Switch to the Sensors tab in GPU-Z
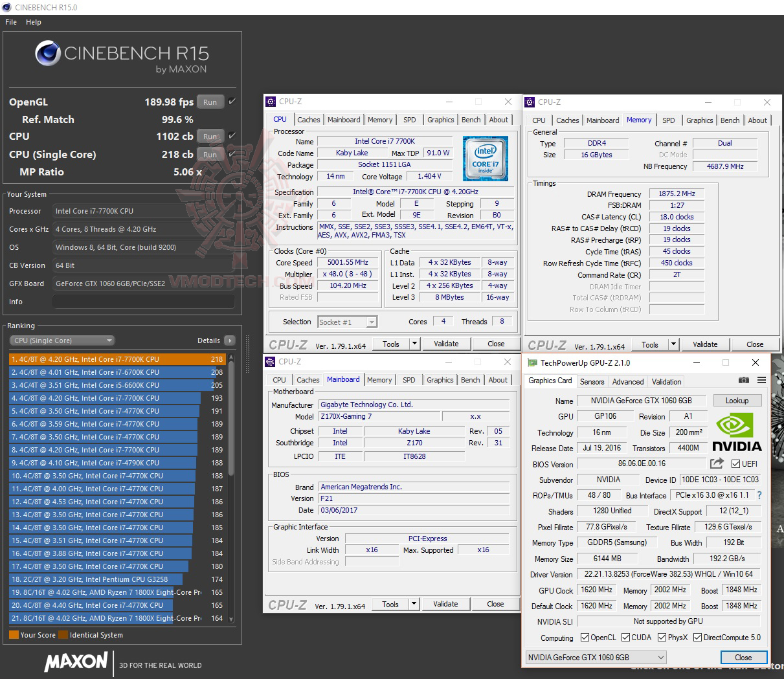 pyautogui.click(x=592, y=381)
